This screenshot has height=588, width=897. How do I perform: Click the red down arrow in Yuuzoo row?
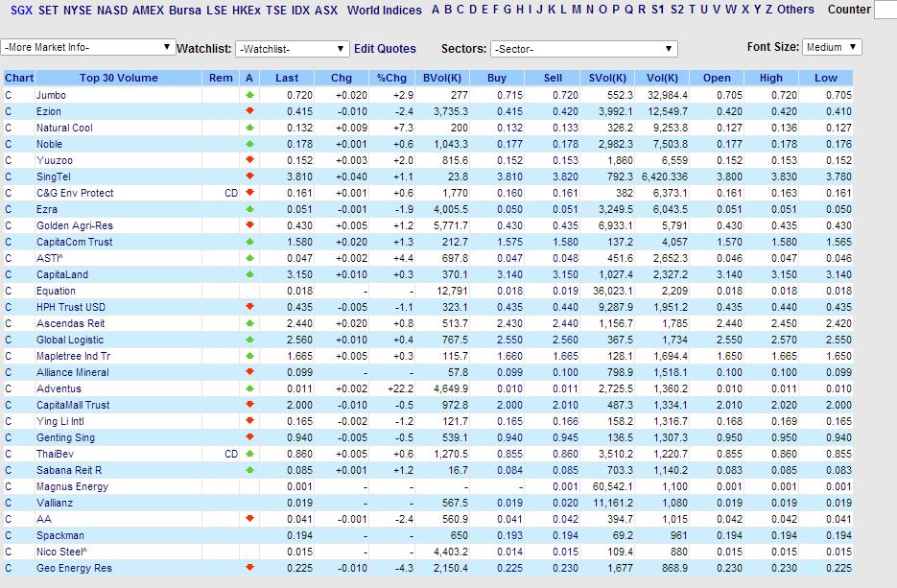[x=249, y=159]
